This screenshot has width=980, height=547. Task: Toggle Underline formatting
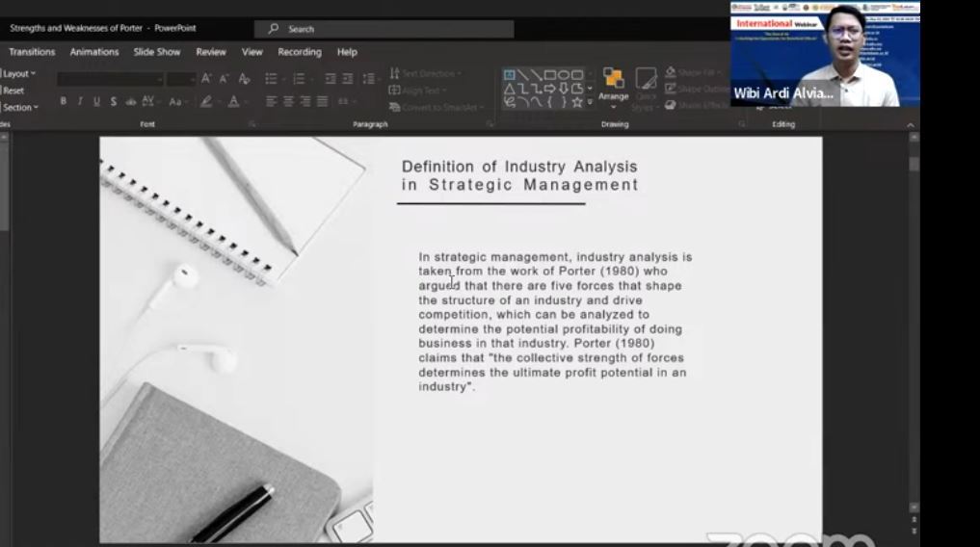(97, 101)
